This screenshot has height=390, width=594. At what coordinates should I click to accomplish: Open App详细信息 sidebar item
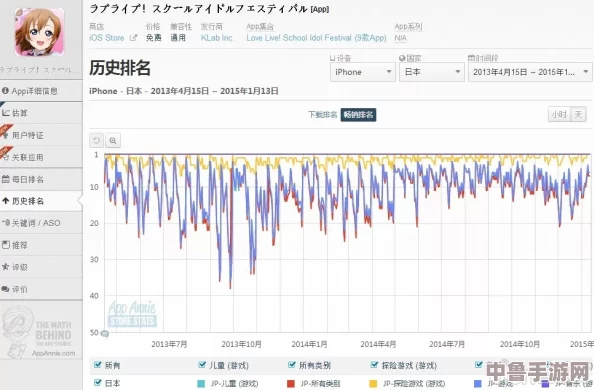click(x=41, y=91)
